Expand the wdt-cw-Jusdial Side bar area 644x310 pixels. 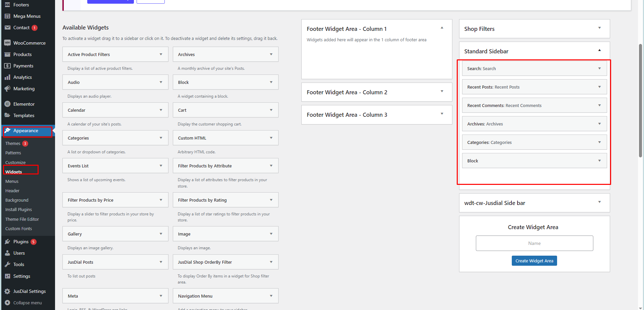pyautogui.click(x=599, y=202)
